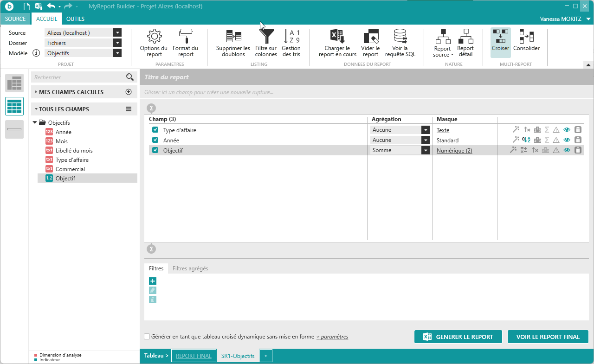Open the Numérique (2) mask link
This screenshot has height=364, width=594.
pos(454,151)
